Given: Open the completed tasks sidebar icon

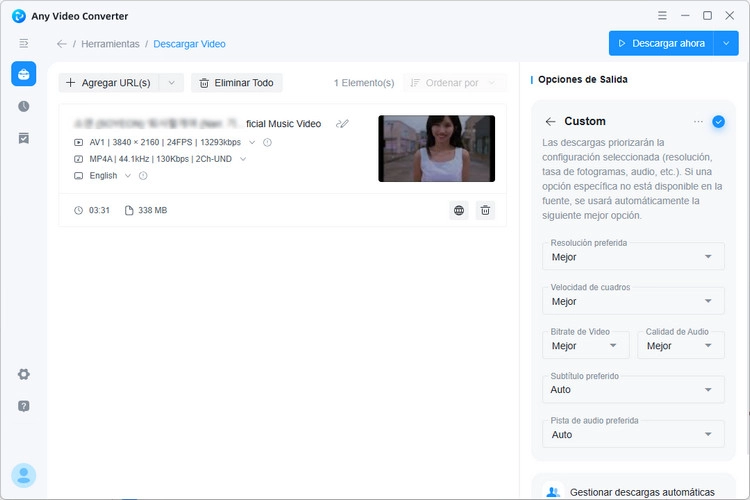Looking at the screenshot, I should click(x=23, y=138).
